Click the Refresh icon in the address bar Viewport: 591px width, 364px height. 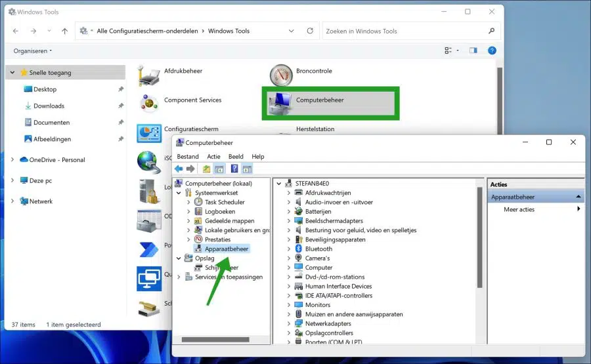click(x=310, y=31)
